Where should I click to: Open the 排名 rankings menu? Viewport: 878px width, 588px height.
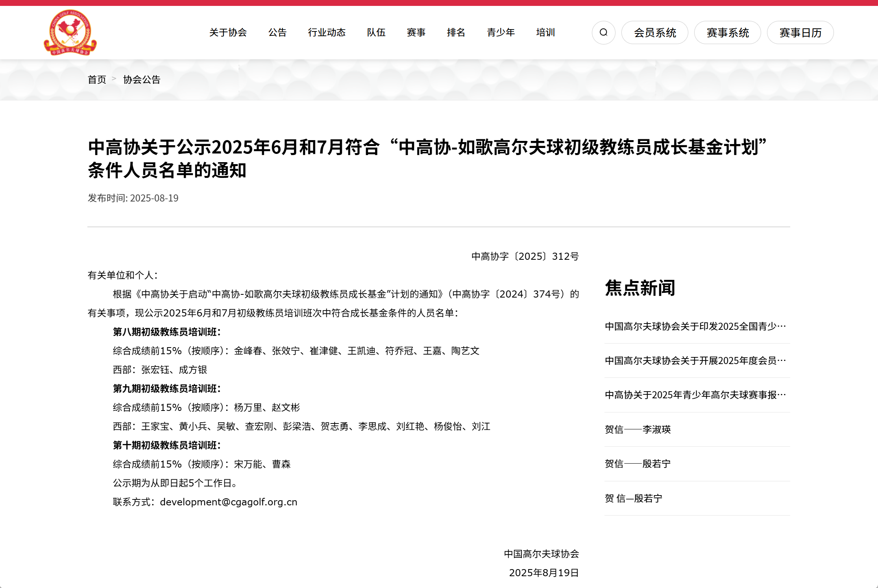[456, 33]
